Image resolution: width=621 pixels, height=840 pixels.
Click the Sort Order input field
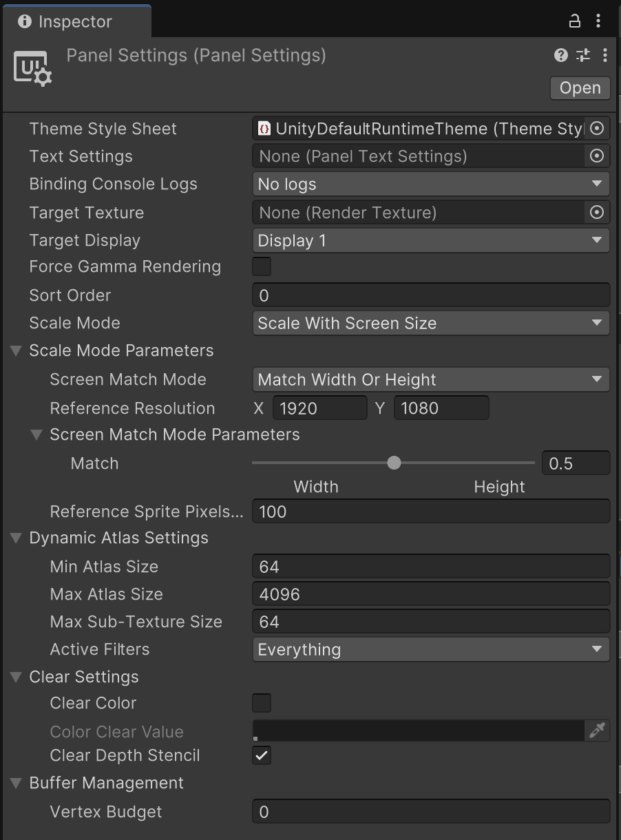pyautogui.click(x=430, y=295)
